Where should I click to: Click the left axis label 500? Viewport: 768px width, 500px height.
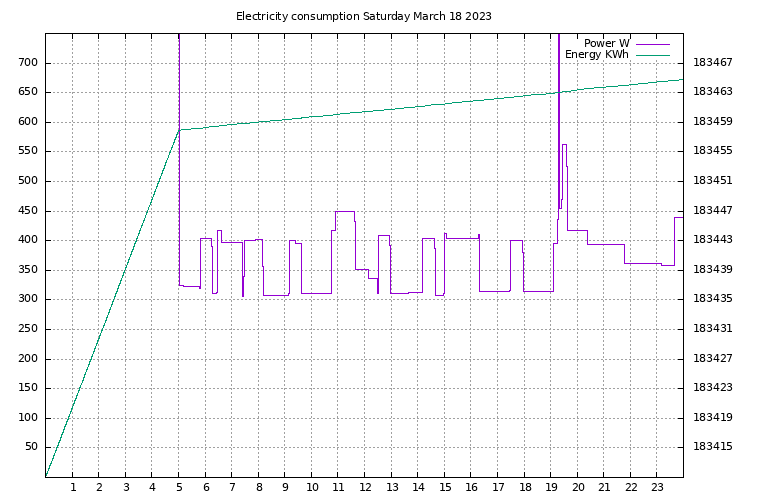[x=28, y=181]
